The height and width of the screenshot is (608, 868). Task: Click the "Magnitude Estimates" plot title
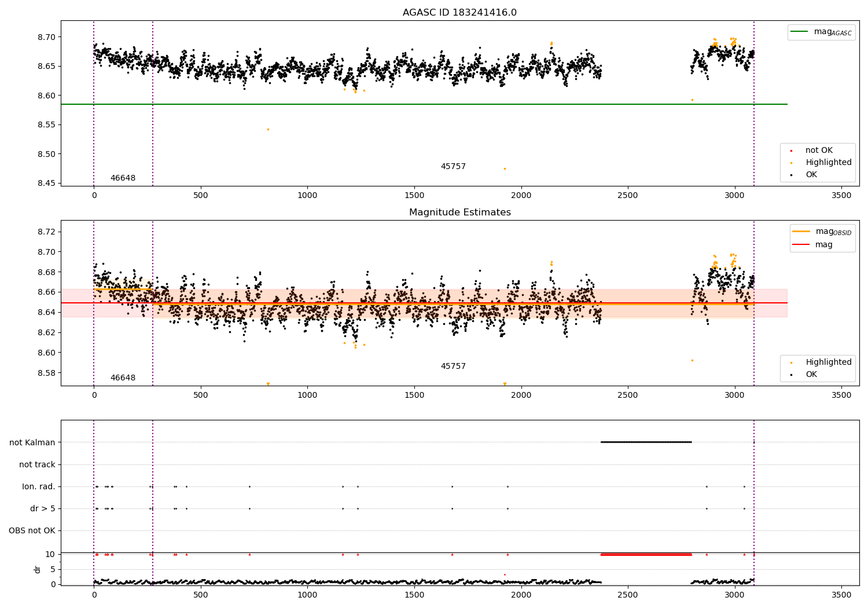pyautogui.click(x=459, y=213)
